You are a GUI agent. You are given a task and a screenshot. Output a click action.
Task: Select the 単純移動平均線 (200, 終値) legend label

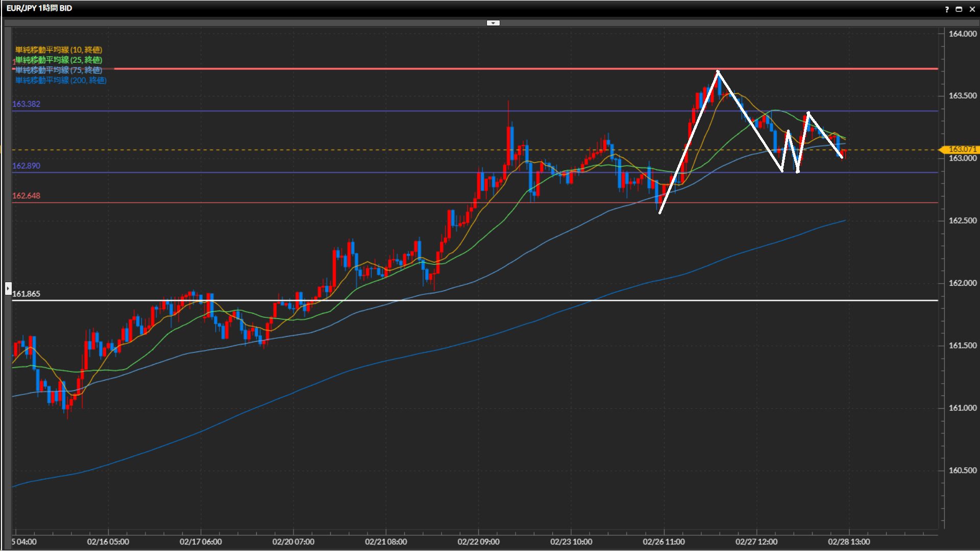point(61,80)
